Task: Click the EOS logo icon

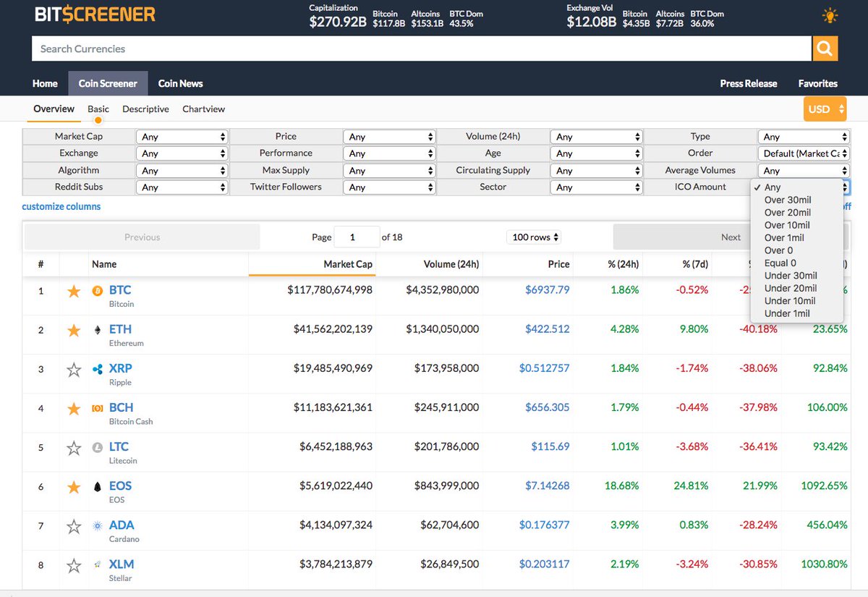Action: 98,486
